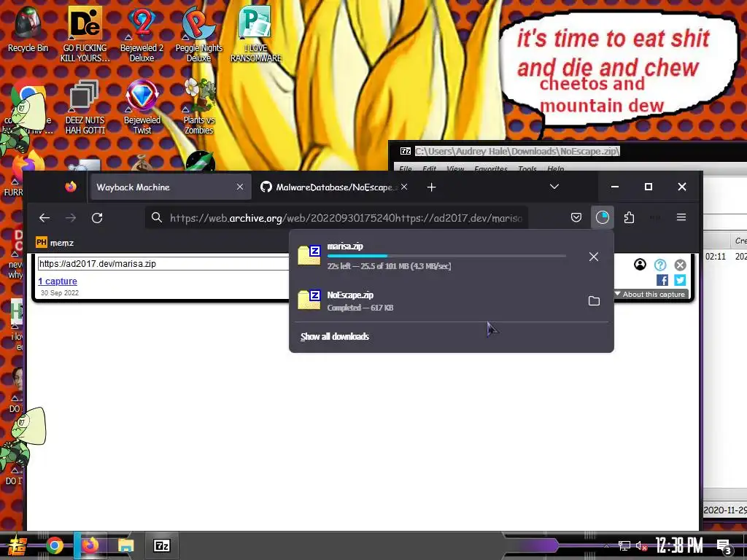747x560 pixels.
Task: Click the 30 Sep 2022 capture date
Action: (x=60, y=293)
